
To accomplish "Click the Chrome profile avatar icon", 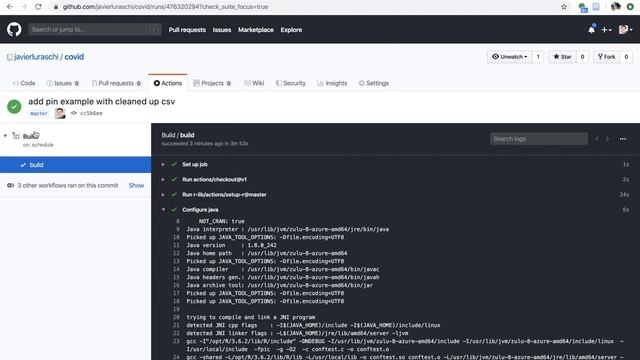I will [x=616, y=7].
